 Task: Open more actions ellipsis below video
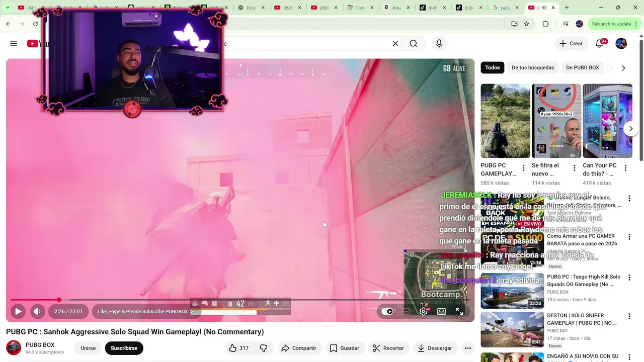pyautogui.click(x=468, y=348)
